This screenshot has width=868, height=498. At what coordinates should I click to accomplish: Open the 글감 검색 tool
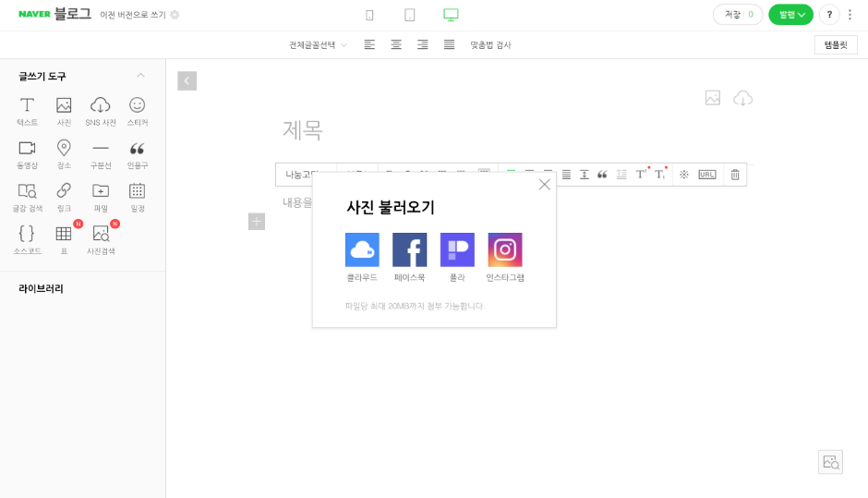click(27, 197)
